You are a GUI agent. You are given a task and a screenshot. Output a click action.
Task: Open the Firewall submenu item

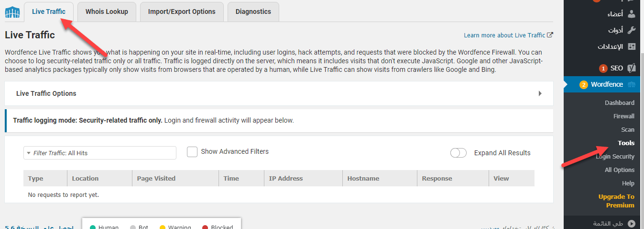[624, 116]
